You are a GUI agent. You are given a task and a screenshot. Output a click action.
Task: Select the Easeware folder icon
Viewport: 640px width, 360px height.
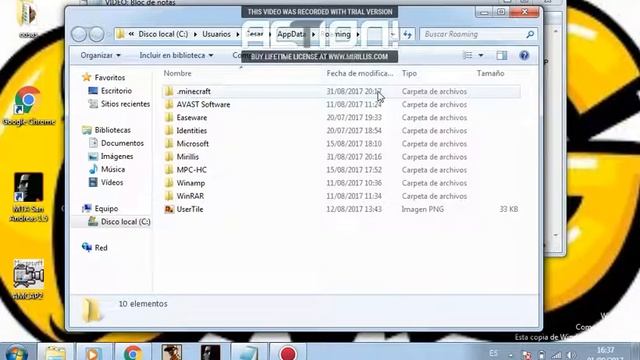(x=169, y=118)
